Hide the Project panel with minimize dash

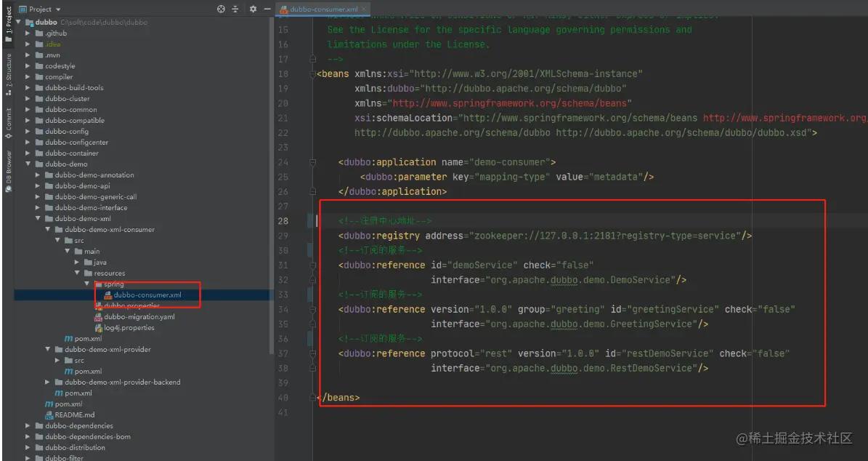pyautogui.click(x=267, y=9)
